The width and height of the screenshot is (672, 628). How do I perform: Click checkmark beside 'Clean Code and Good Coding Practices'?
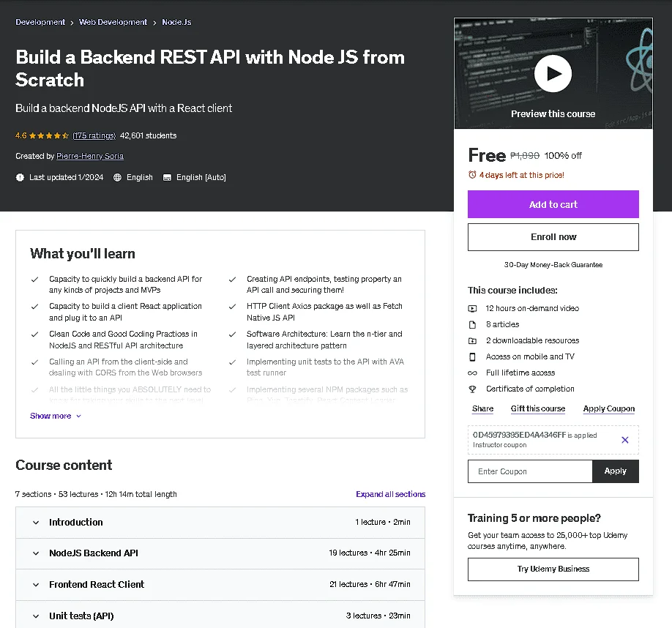(34, 334)
